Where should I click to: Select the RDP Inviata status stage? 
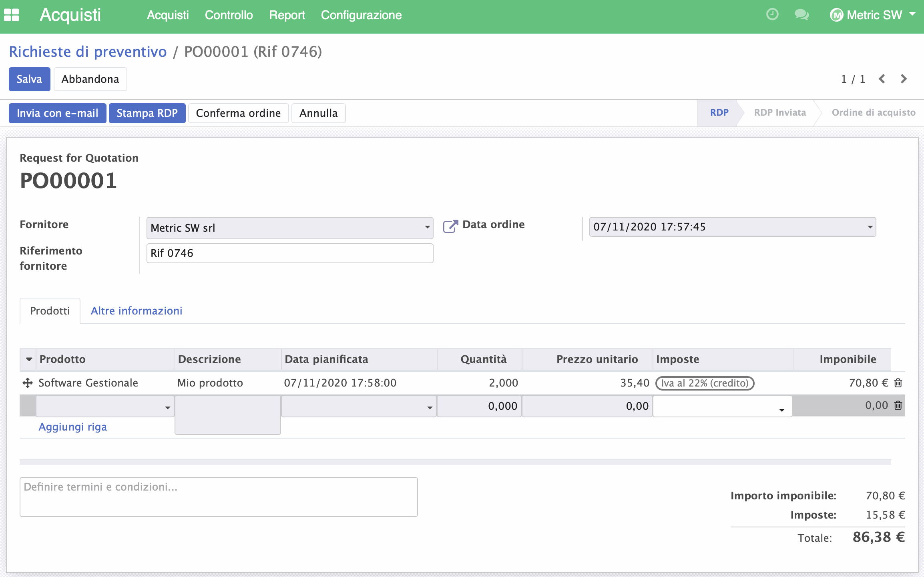pos(780,113)
